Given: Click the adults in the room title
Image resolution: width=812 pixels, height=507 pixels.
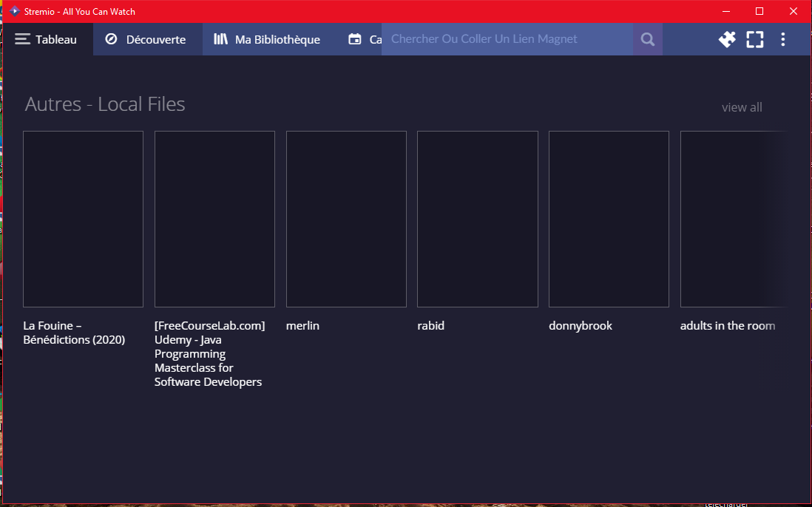Looking at the screenshot, I should click(728, 325).
